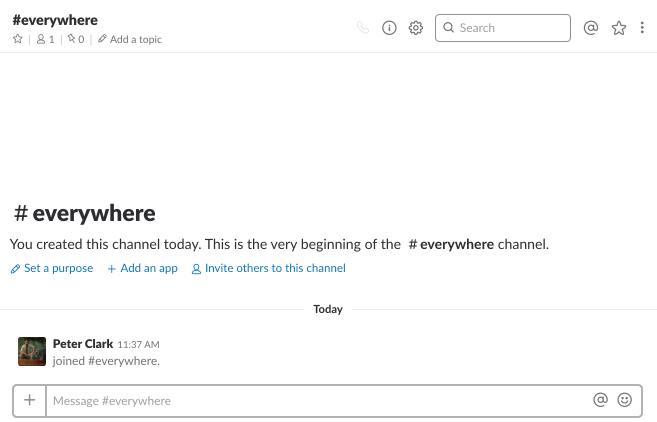Click Add a topic
Viewport: 657px width, 422px height.
(x=130, y=39)
